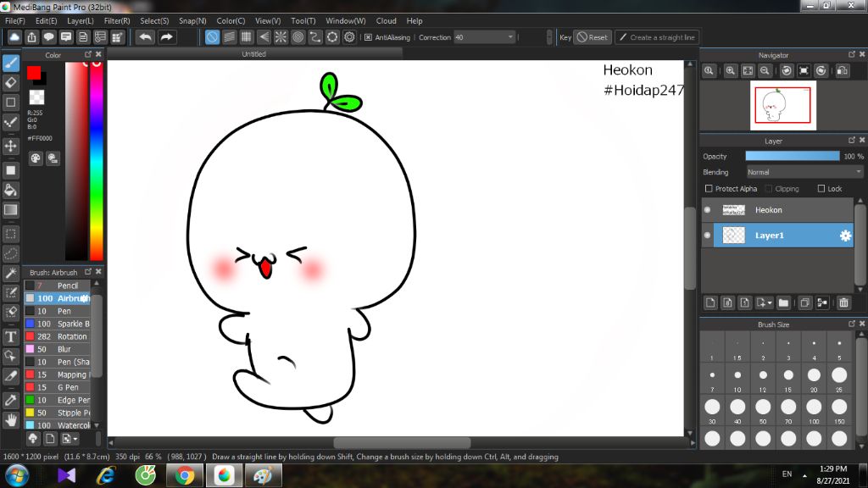This screenshot has width=868, height=488.
Task: Click the rainbow hue bar
Action: (97, 160)
